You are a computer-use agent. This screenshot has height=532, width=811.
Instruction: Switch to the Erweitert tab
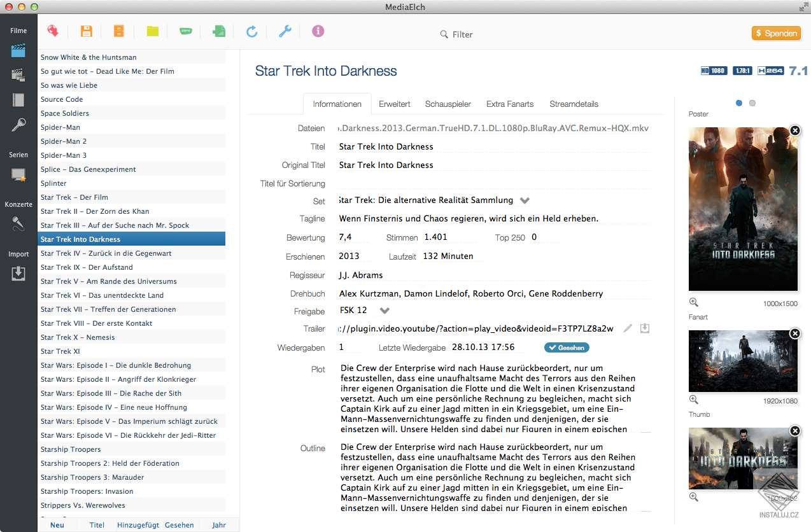coord(395,104)
